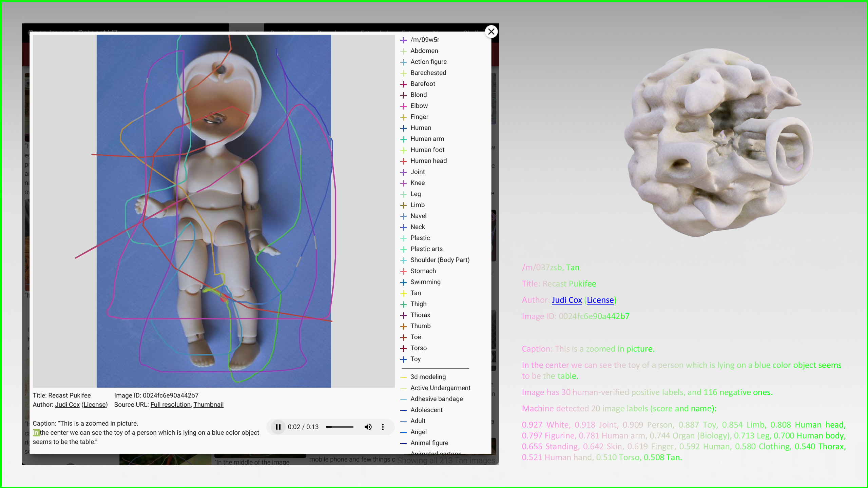Click the plus icon next to Human head

403,161
